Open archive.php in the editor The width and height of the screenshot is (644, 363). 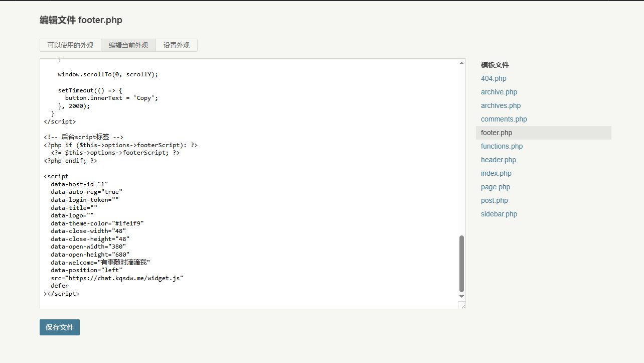point(499,92)
